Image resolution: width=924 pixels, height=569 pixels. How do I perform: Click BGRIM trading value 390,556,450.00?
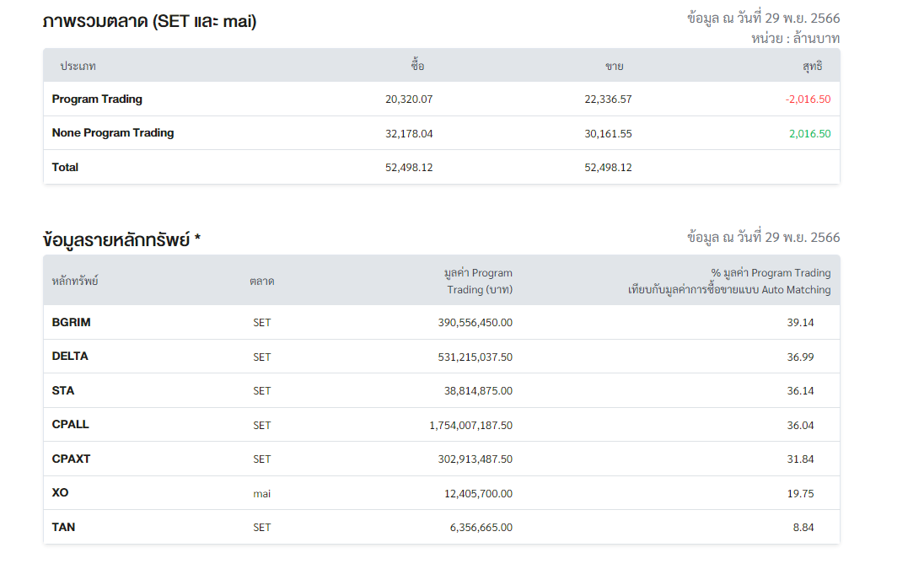(475, 323)
